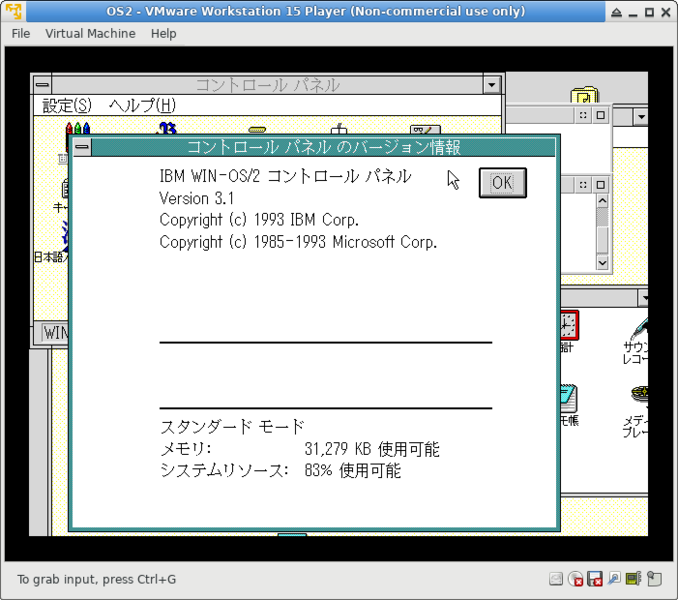The height and width of the screenshot is (600, 678).
Task: Open VMware Help menu
Action: tap(163, 33)
